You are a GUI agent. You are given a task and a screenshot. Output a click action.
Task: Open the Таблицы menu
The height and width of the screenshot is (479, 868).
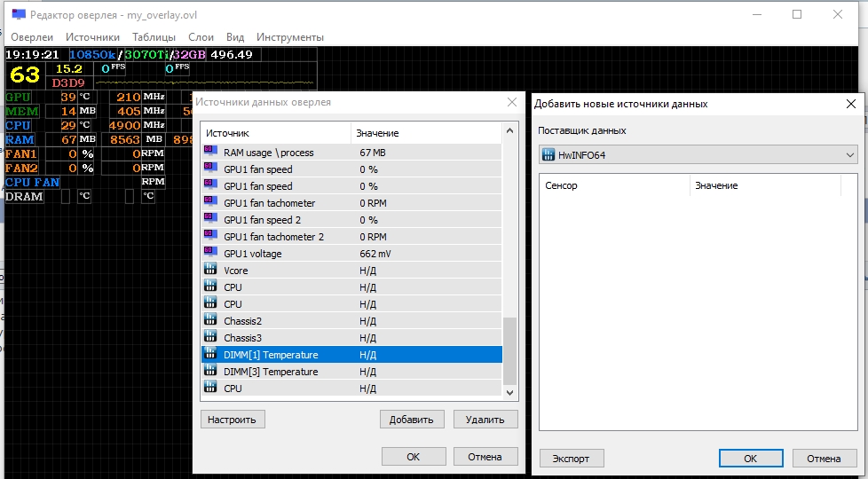154,37
